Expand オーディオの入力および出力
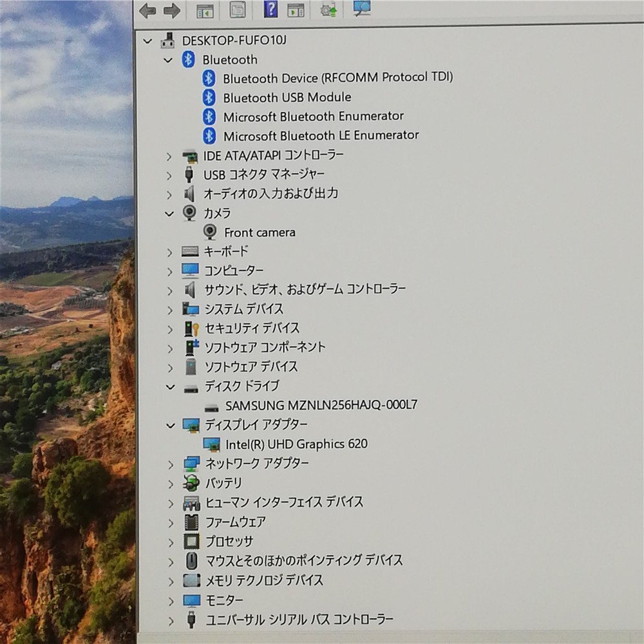This screenshot has width=644, height=644. tap(169, 194)
